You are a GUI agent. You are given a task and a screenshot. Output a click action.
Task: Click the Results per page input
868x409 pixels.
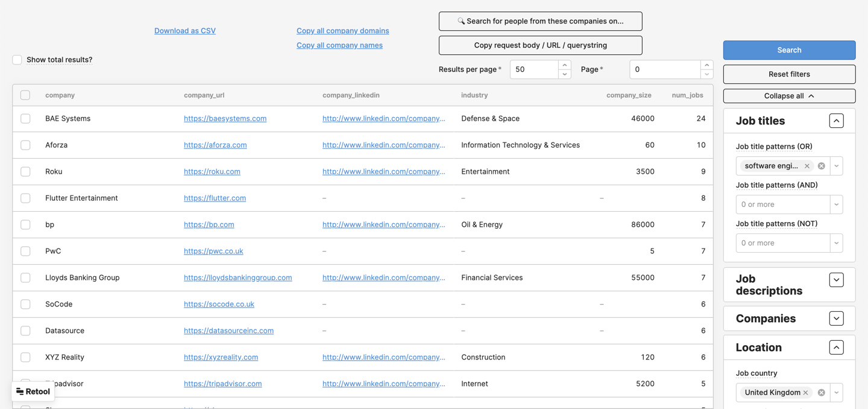tap(533, 69)
